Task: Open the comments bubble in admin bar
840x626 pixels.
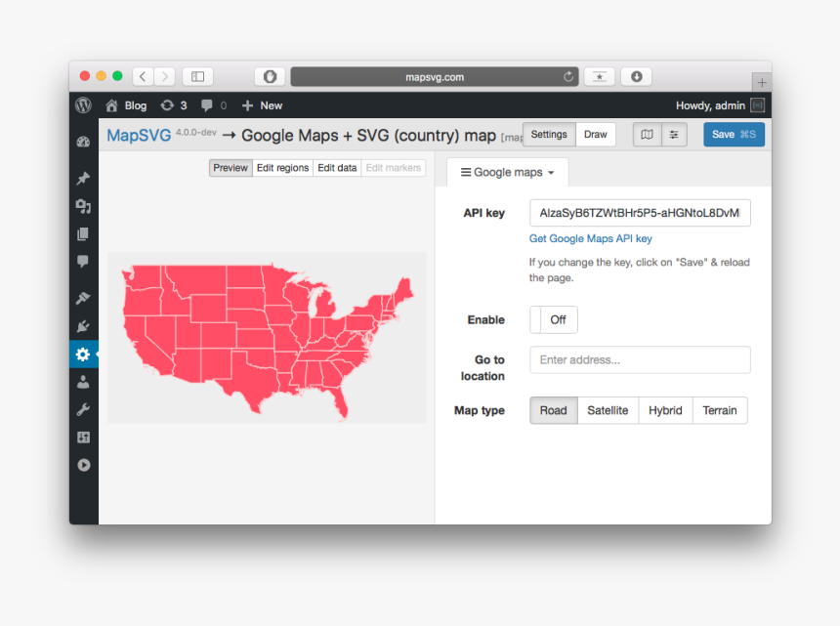Action: (x=214, y=105)
